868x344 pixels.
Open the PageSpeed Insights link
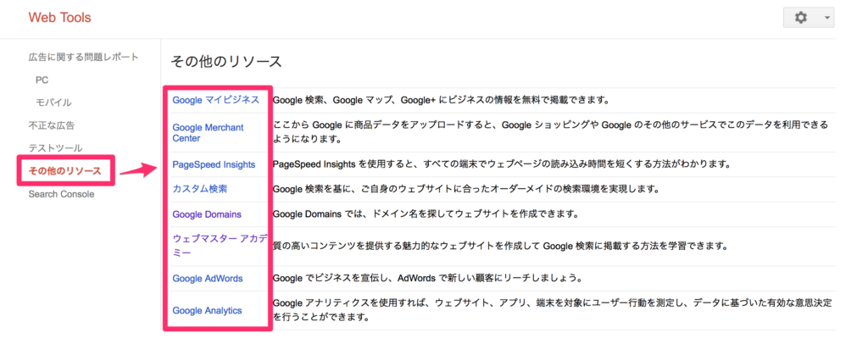[214, 164]
